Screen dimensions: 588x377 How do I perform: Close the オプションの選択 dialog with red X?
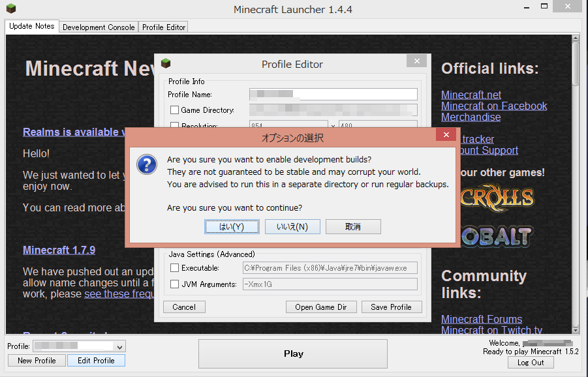pos(446,134)
